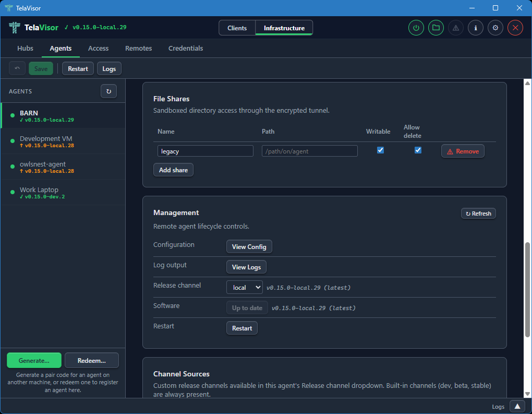Click Restart in the top toolbar
Image resolution: width=532 pixels, height=414 pixels.
click(78, 68)
